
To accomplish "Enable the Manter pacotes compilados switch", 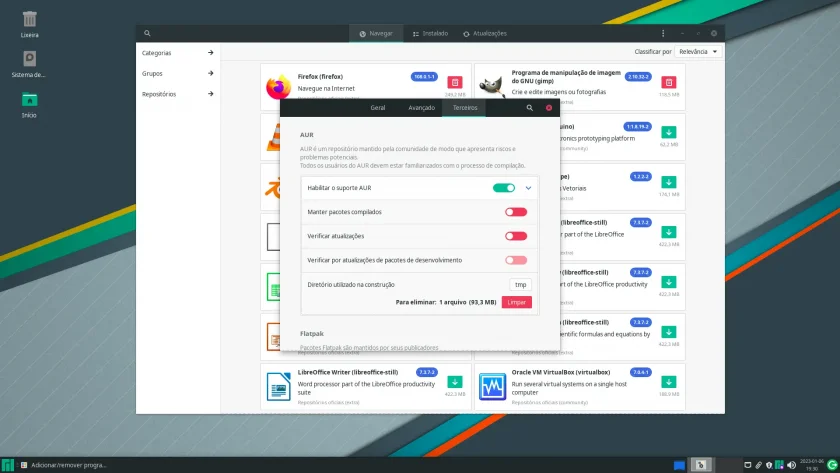I will pyautogui.click(x=515, y=212).
